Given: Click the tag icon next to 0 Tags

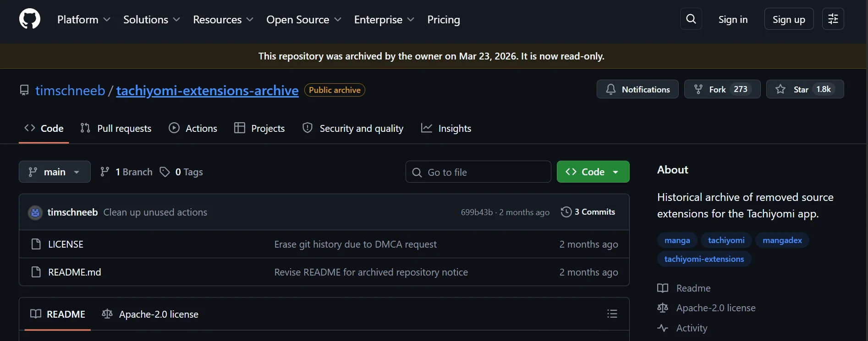Looking at the screenshot, I should coord(165,172).
